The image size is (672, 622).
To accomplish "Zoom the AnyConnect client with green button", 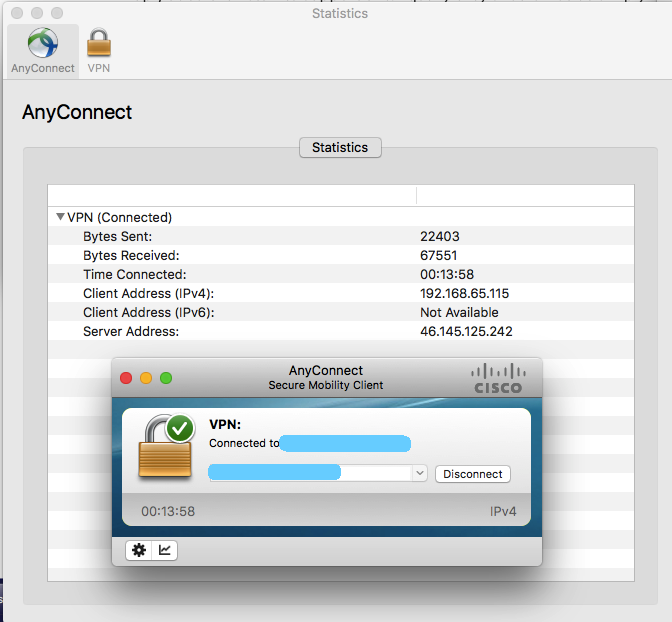I will pyautogui.click(x=166, y=378).
